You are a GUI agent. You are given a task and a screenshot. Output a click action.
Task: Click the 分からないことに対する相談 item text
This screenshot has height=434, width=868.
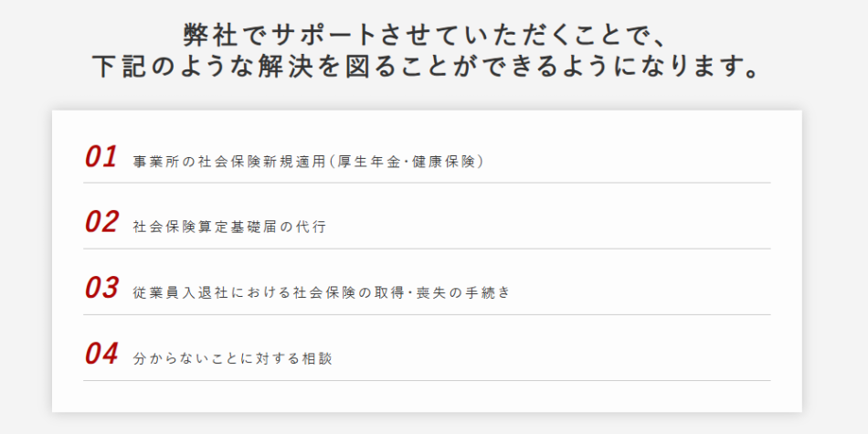click(x=232, y=359)
